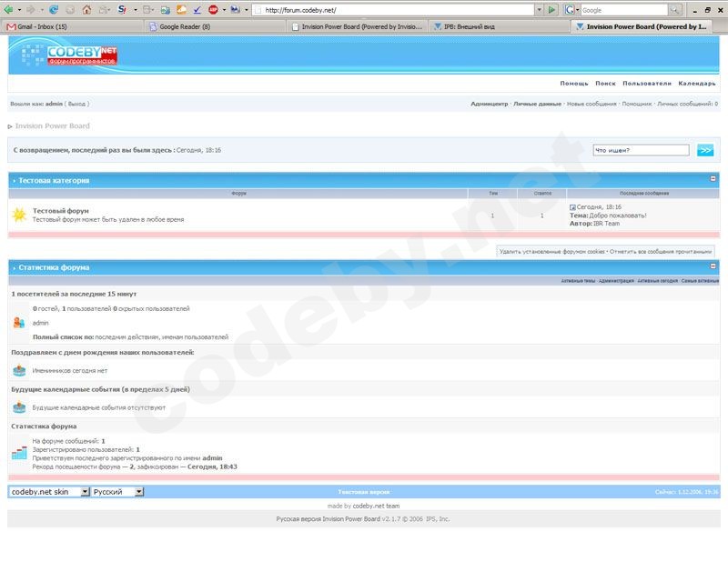
Task: Open the Русский language selector
Action: pyautogui.click(x=117, y=491)
